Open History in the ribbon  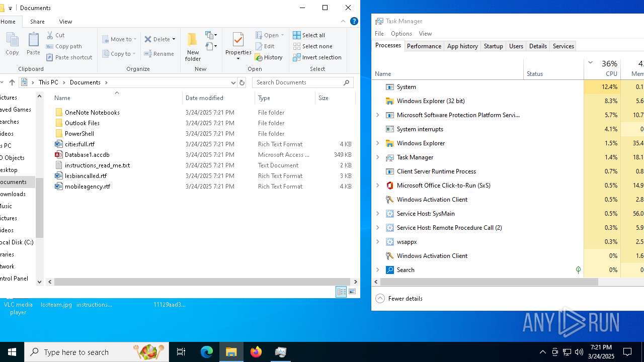pyautogui.click(x=269, y=57)
